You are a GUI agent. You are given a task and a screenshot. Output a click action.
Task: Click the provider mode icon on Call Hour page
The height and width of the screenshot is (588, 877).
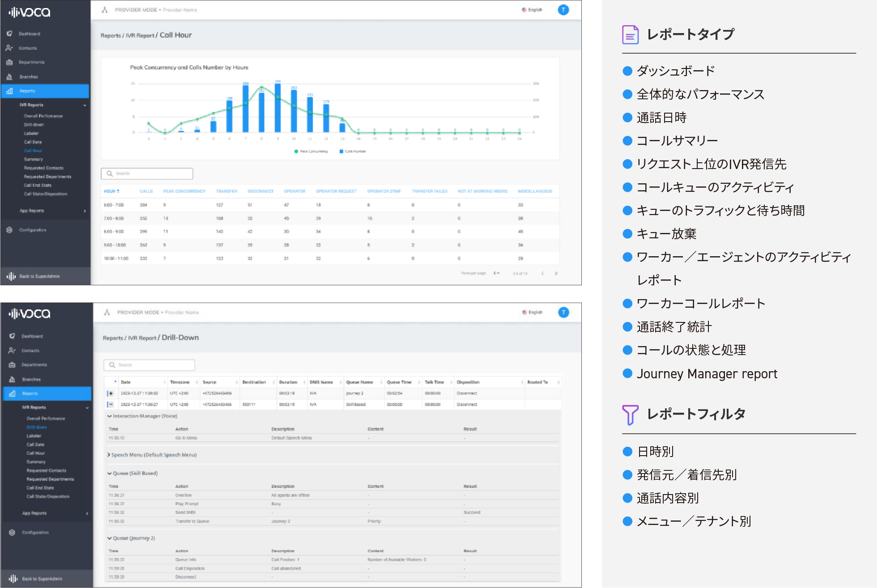[x=105, y=10]
